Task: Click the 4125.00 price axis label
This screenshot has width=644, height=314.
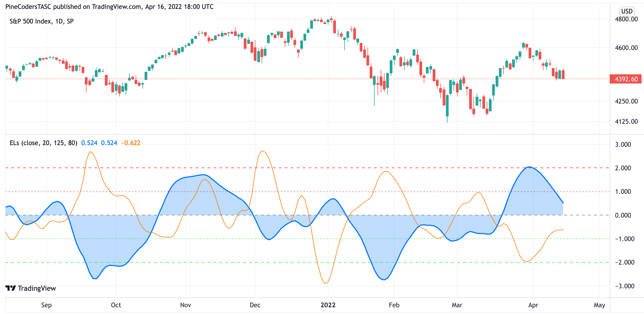Action: (626, 122)
